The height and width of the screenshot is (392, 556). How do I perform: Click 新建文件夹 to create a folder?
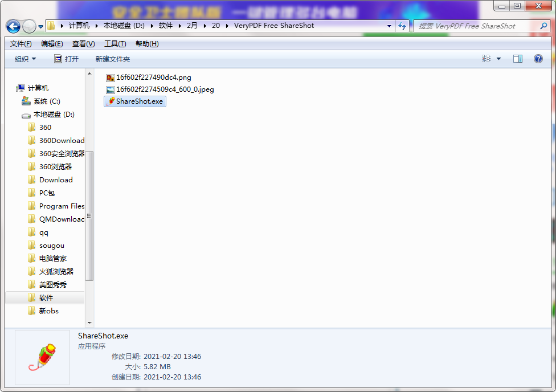click(x=113, y=59)
